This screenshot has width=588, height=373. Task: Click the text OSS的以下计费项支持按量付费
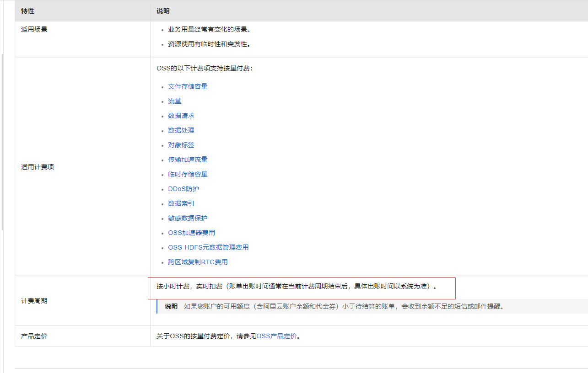click(205, 68)
